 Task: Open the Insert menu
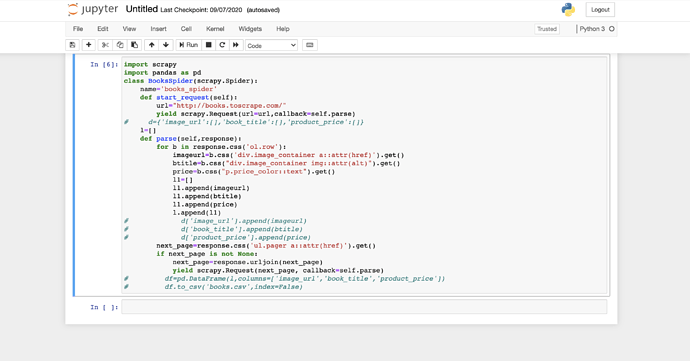coord(158,29)
